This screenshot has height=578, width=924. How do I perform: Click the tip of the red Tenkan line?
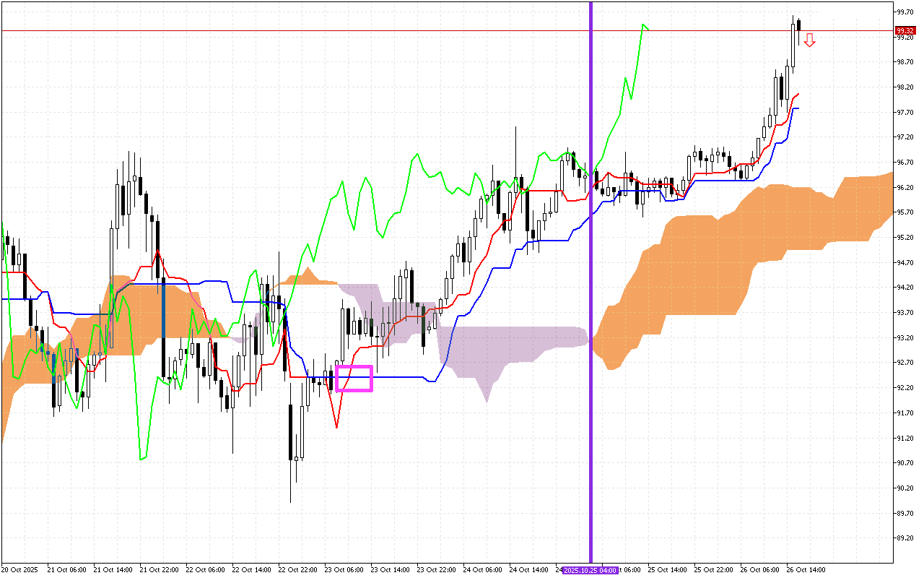point(798,94)
